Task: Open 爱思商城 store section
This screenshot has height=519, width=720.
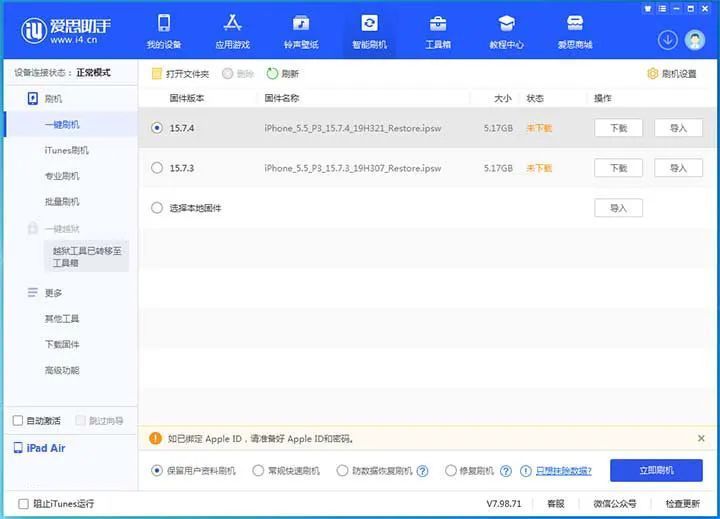Action: [x=574, y=31]
